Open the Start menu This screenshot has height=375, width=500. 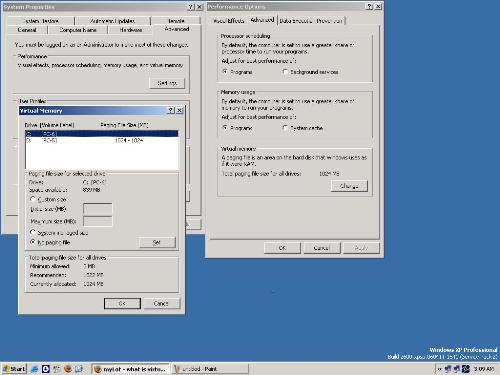14,369
